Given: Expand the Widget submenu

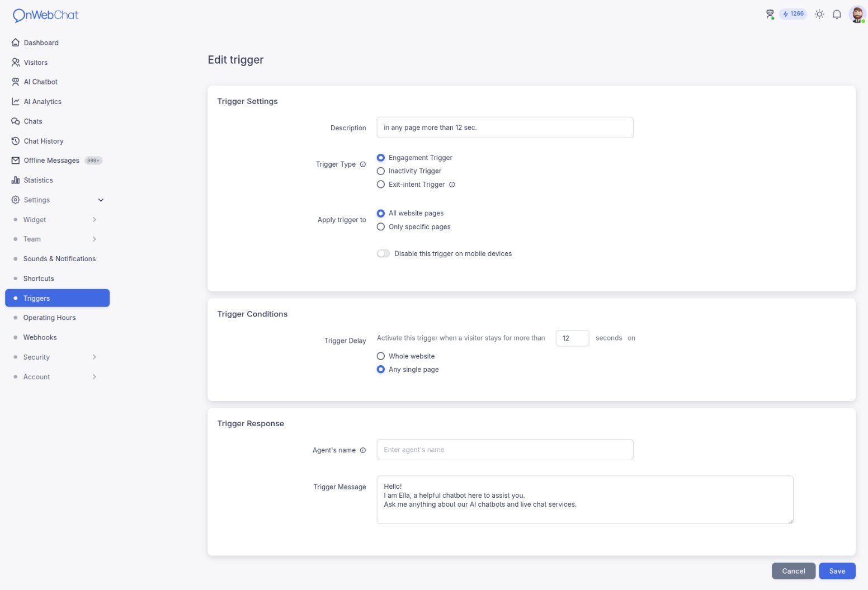Looking at the screenshot, I should coord(94,219).
